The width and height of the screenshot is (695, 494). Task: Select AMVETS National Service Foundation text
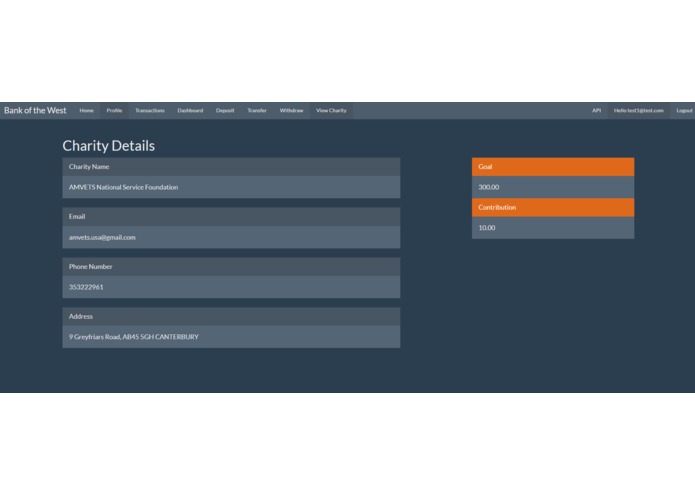[123, 187]
